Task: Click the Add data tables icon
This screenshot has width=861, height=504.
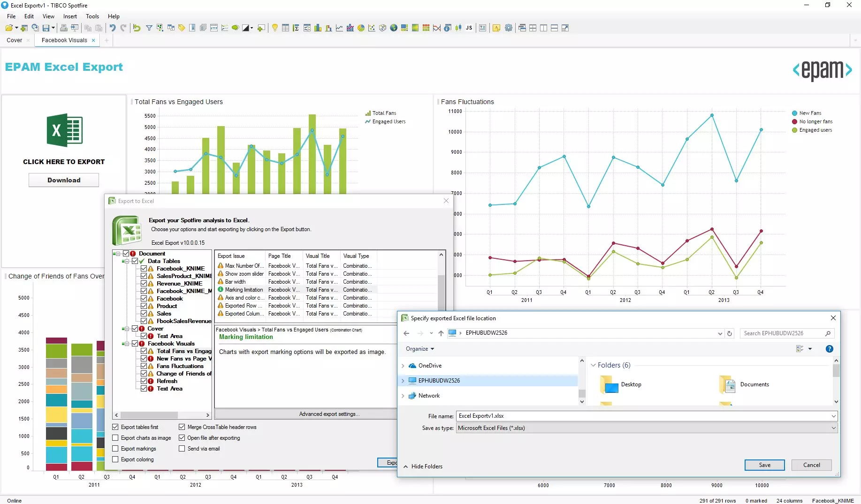Action: (x=24, y=28)
